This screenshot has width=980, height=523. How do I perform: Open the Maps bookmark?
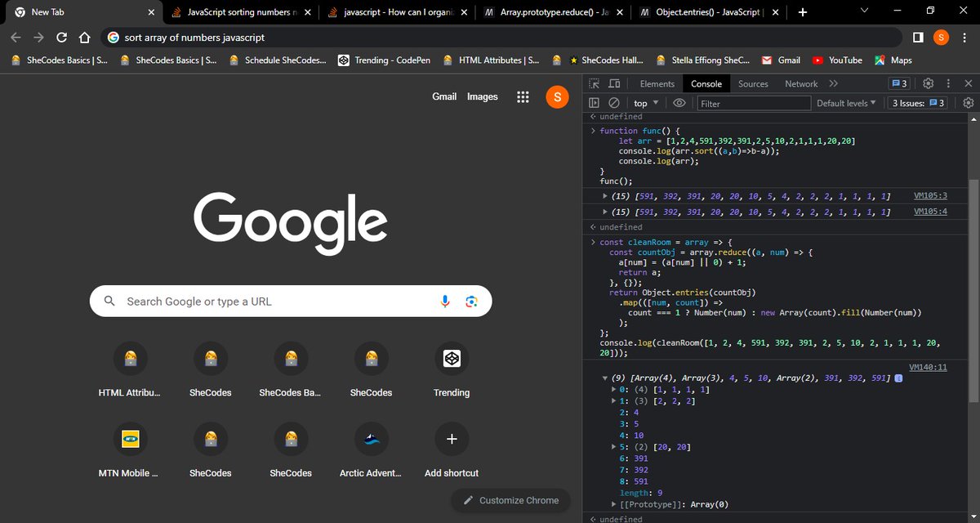[893, 60]
